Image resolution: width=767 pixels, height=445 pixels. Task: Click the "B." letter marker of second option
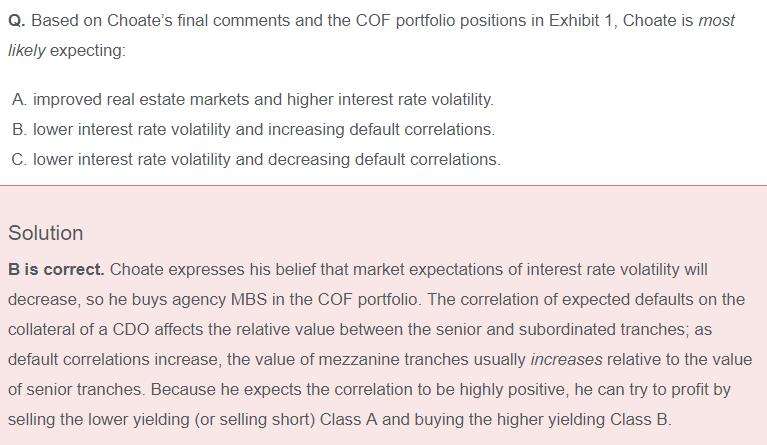(20, 129)
